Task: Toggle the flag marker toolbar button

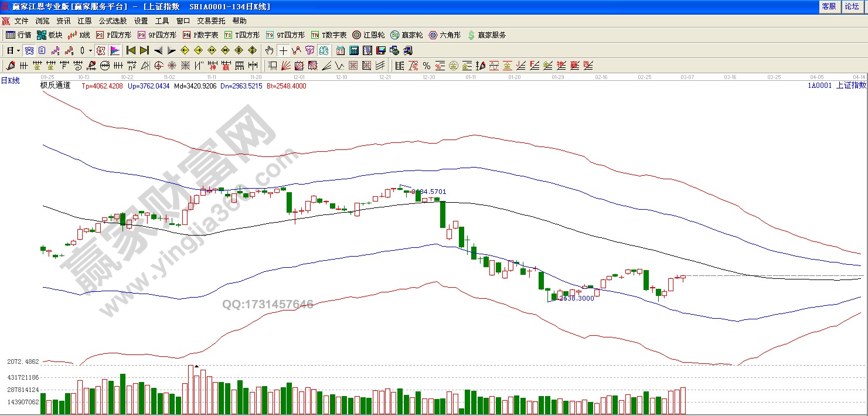Action: (115, 50)
